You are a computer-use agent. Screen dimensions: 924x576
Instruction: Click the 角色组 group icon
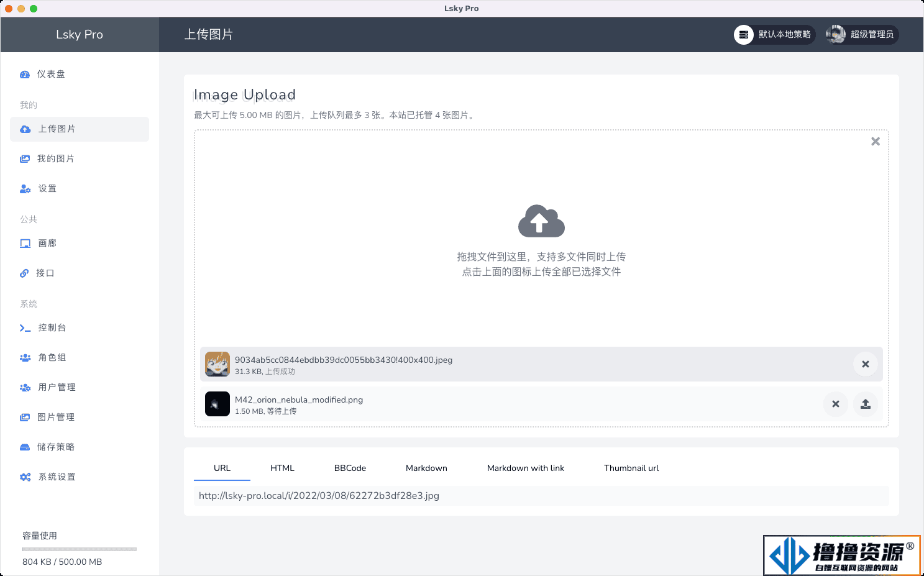click(25, 358)
